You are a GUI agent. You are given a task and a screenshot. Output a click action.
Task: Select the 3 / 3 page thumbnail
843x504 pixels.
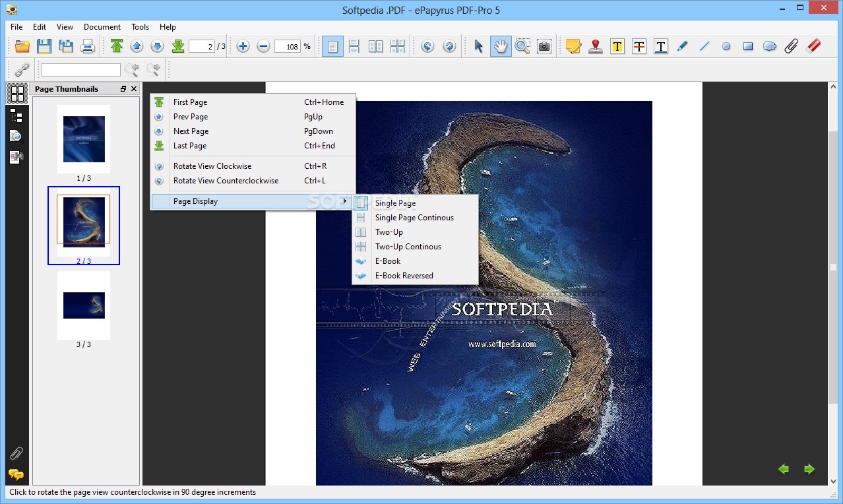tap(84, 305)
